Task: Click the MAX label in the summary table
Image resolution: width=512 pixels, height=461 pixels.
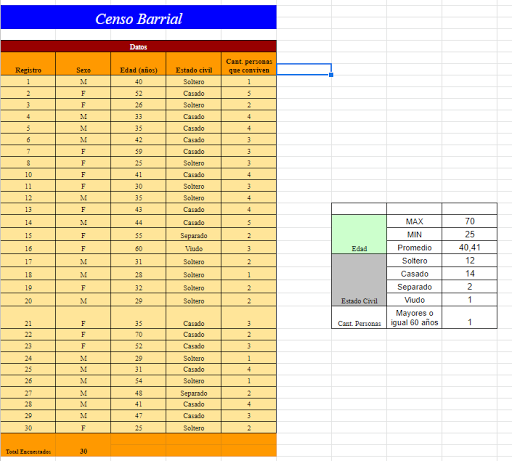Action: [414, 221]
